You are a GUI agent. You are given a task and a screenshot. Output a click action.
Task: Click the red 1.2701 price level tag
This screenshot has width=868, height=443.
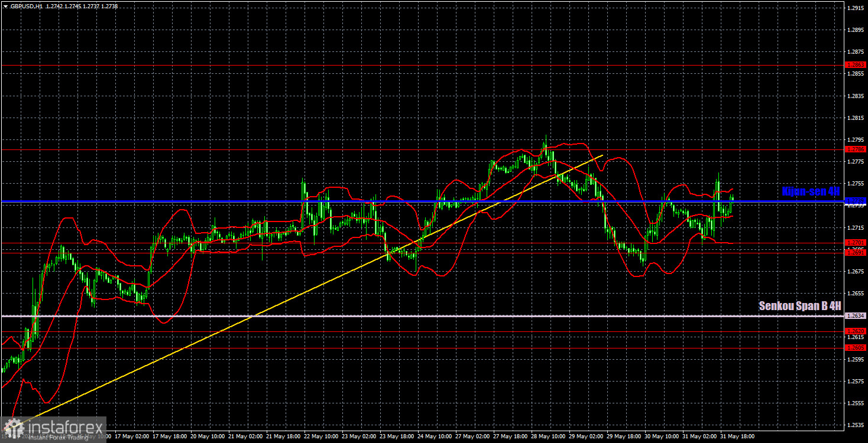[x=856, y=243]
